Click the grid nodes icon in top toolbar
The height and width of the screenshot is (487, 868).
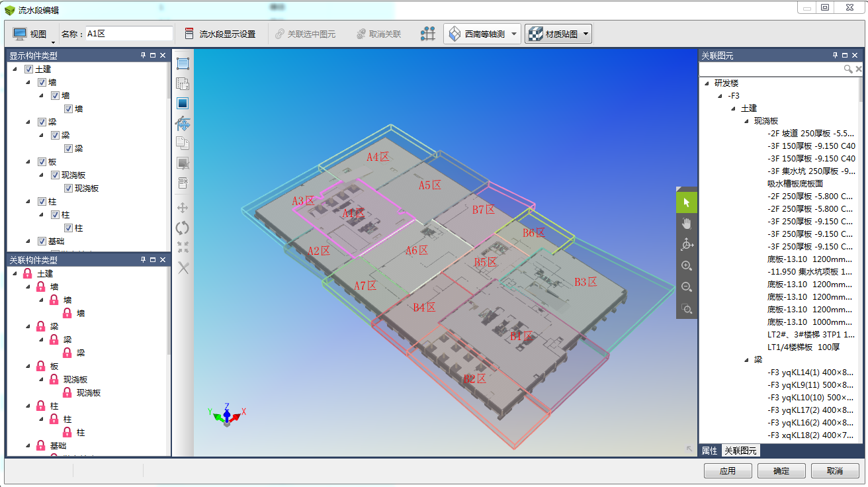click(428, 34)
